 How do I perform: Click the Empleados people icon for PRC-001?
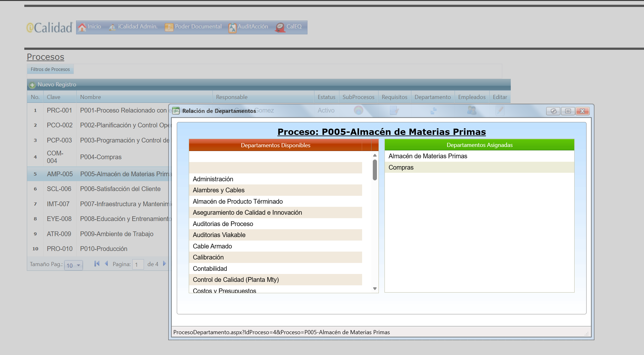pos(472,111)
